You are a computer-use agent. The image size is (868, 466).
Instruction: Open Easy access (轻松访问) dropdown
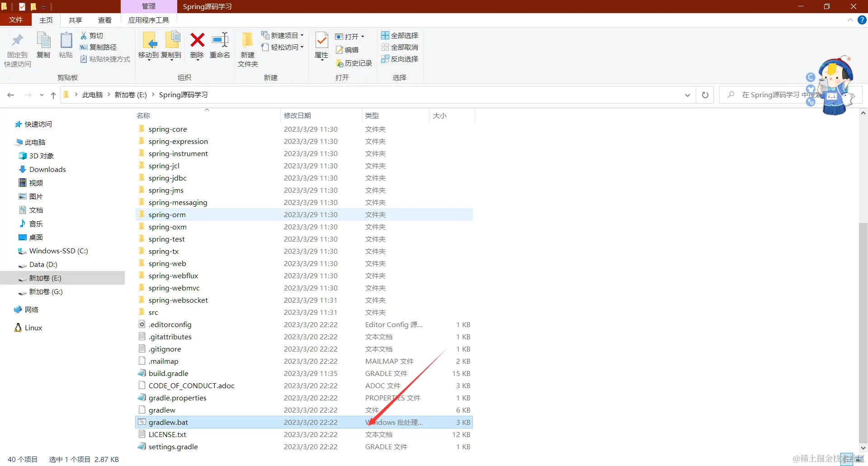(283, 47)
